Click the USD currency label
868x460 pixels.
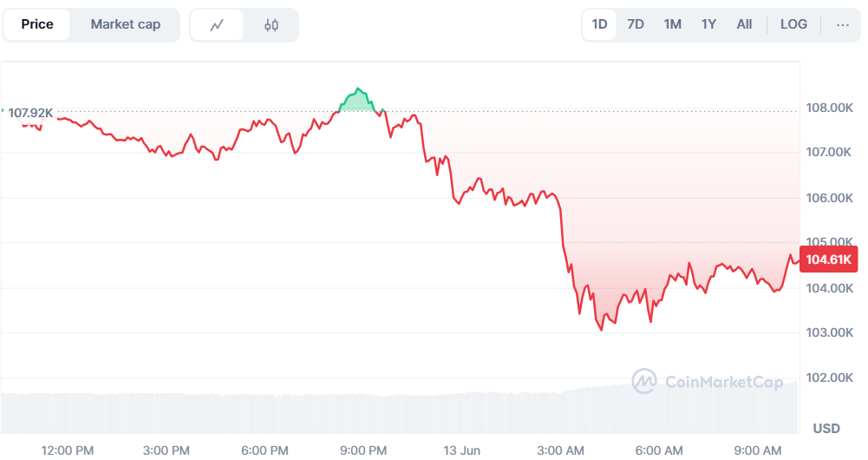pyautogui.click(x=826, y=428)
